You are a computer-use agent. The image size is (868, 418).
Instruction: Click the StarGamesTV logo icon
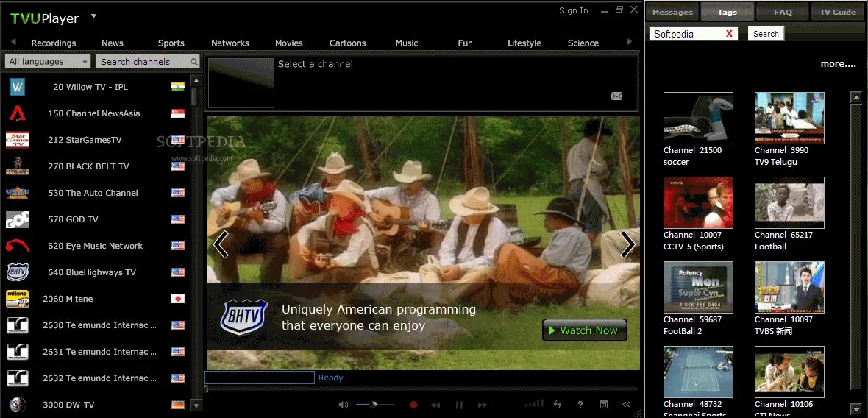point(18,140)
